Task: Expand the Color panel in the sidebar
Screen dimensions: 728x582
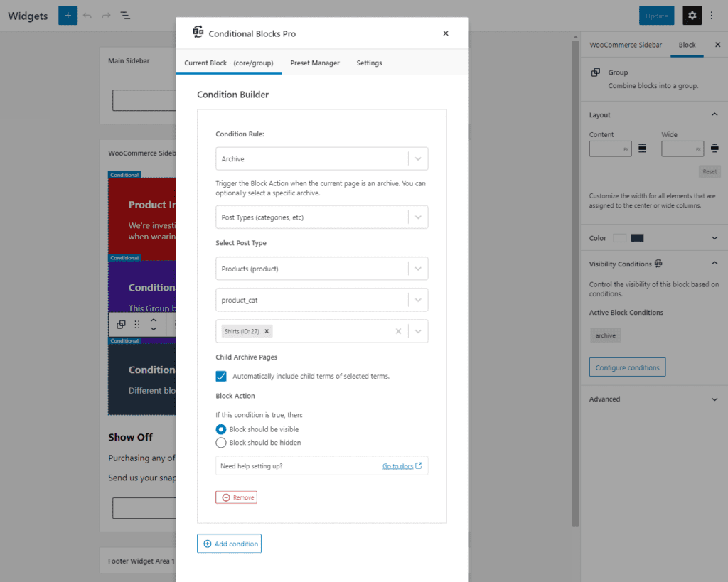Action: [714, 237]
